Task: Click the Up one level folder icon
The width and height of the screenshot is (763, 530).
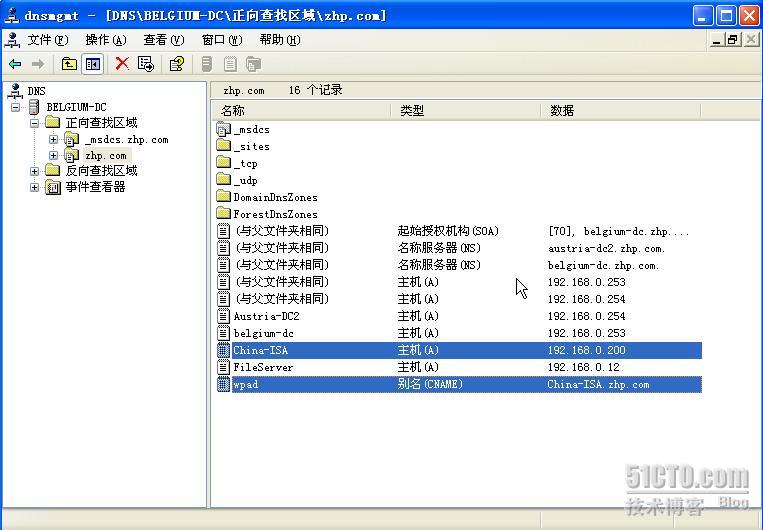Action: [69, 64]
